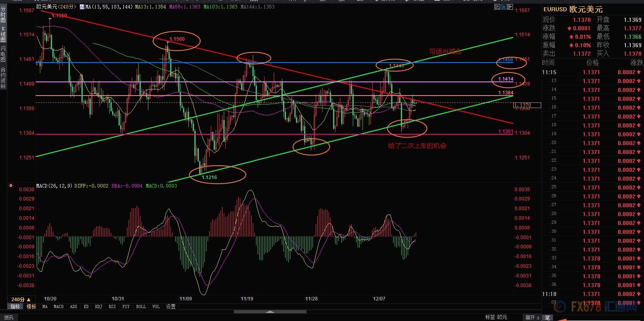The width and height of the screenshot is (644, 321).
Task: Click the pen tool button at bottom right
Action: click(x=548, y=317)
